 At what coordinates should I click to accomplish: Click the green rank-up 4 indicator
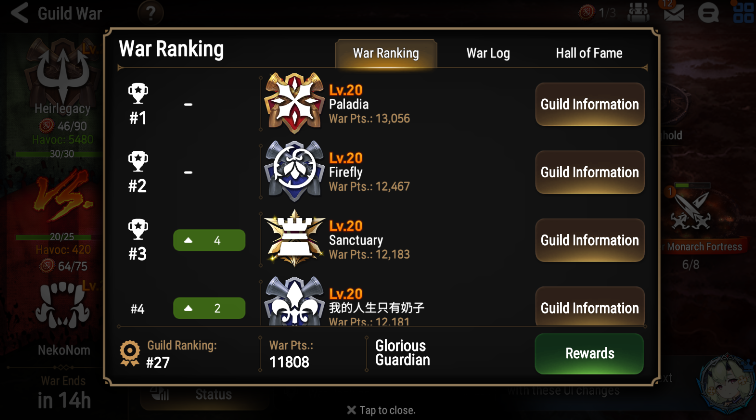(209, 240)
